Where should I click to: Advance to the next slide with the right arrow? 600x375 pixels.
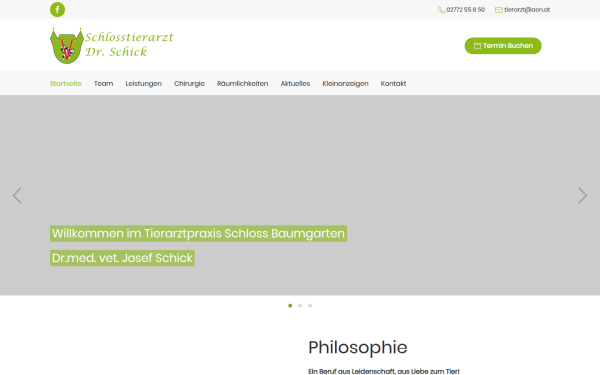point(582,196)
